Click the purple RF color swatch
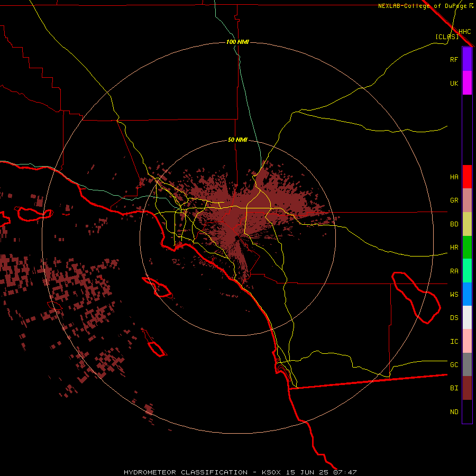476x476 pixels. pyautogui.click(x=467, y=59)
